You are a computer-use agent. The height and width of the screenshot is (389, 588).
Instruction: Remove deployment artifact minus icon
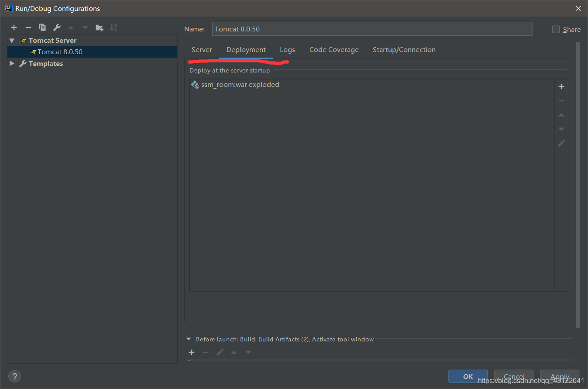(x=561, y=101)
